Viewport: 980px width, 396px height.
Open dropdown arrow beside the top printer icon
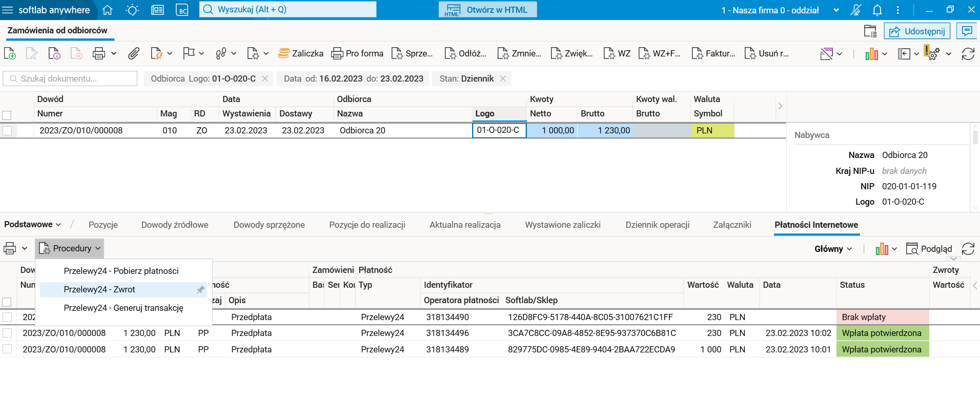pos(114,53)
